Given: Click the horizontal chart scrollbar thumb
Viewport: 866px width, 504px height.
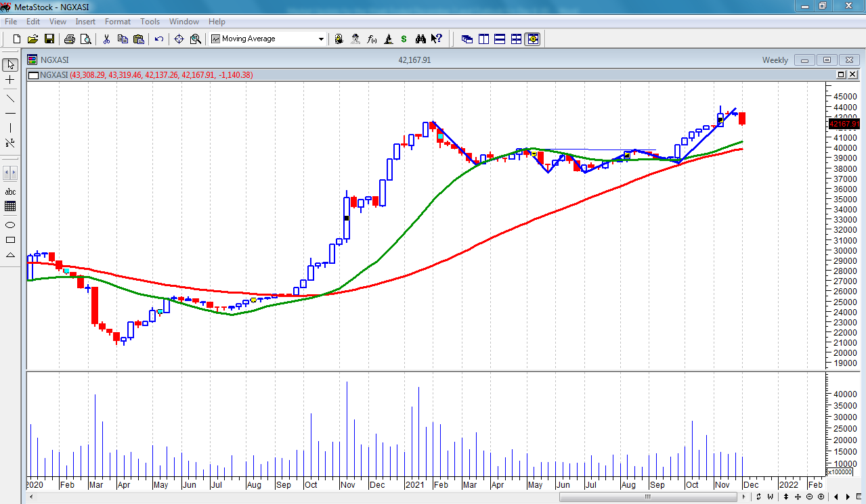Looking at the screenshot, I should pyautogui.click(x=647, y=497).
